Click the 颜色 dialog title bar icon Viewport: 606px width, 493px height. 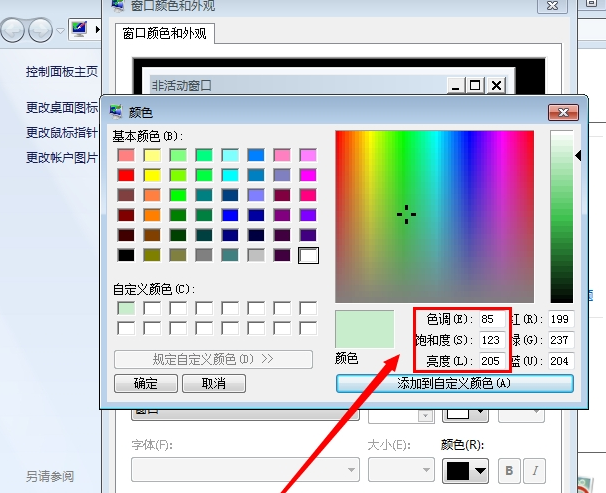[116, 111]
